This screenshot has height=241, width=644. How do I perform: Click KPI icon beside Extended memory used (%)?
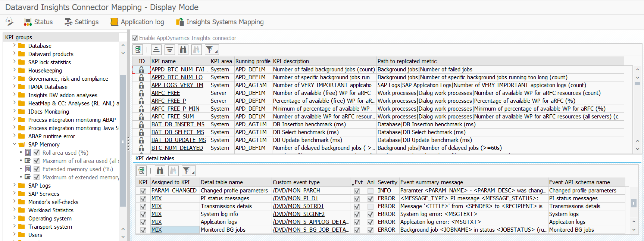(28, 169)
